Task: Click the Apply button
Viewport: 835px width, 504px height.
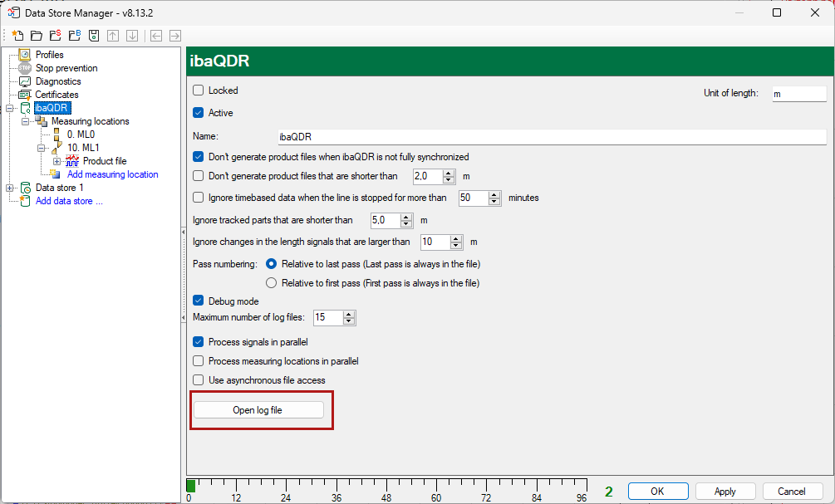Action: (724, 492)
